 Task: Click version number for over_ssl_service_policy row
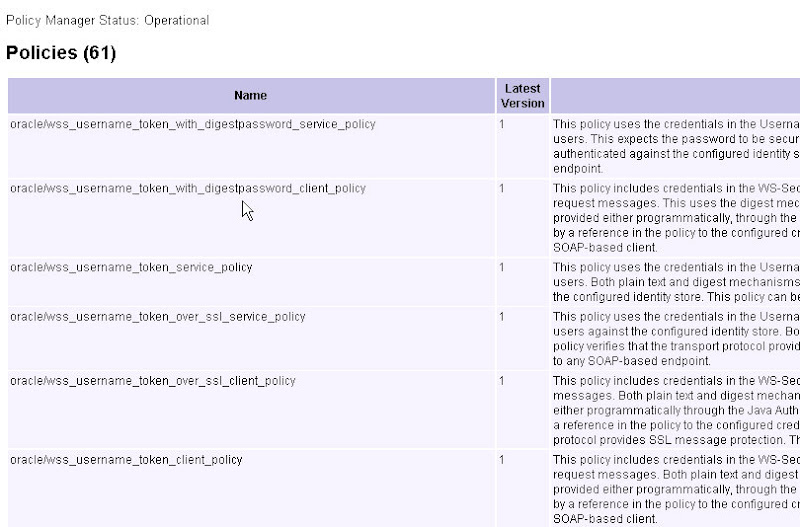click(502, 317)
